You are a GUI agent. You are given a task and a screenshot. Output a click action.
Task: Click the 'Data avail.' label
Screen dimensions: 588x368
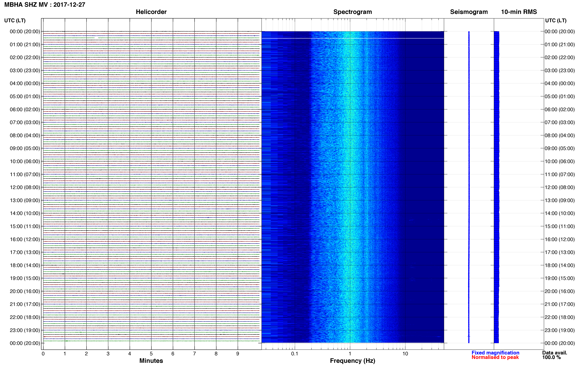pyautogui.click(x=555, y=353)
